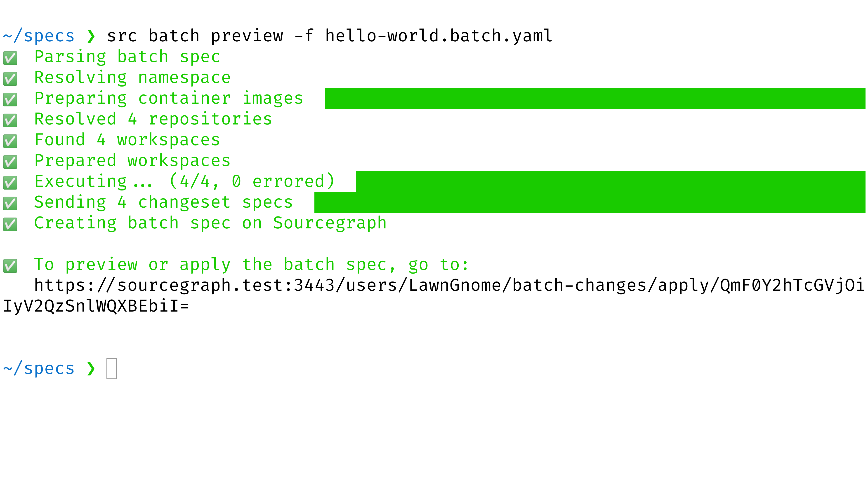The image size is (868, 488).
Task: Click the checkmark beside Preparing container images
Action: point(10,99)
